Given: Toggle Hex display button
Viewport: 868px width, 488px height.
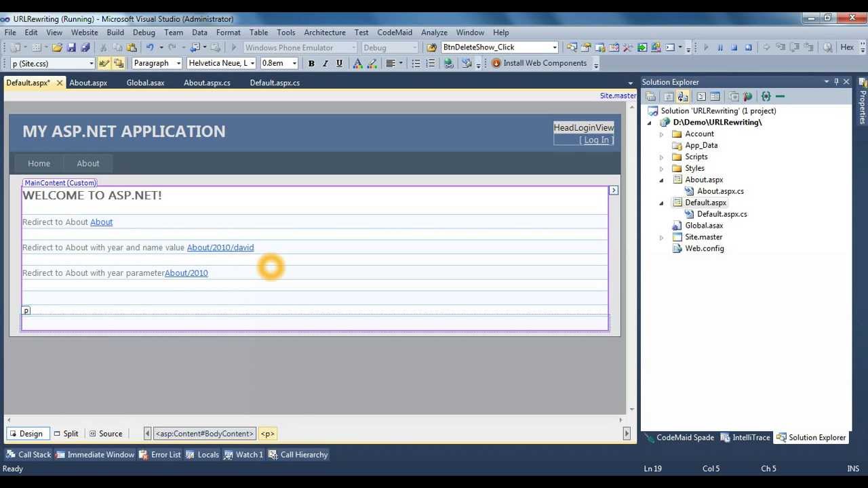Looking at the screenshot, I should pyautogui.click(x=847, y=47).
